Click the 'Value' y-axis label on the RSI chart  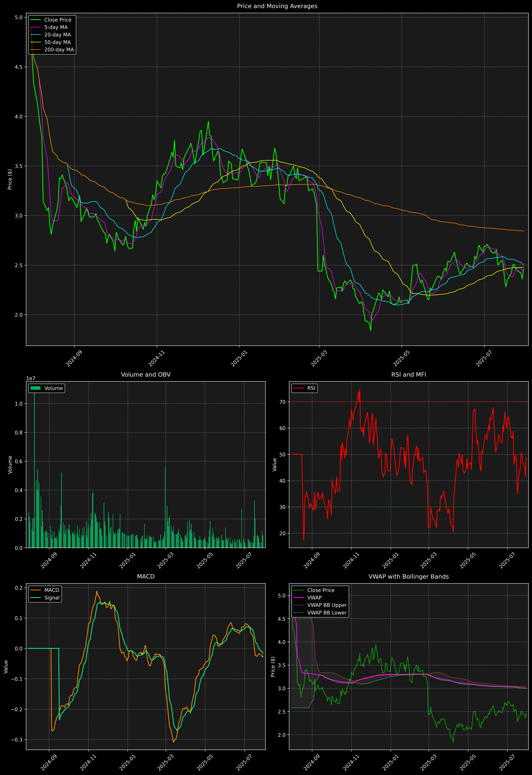click(275, 464)
